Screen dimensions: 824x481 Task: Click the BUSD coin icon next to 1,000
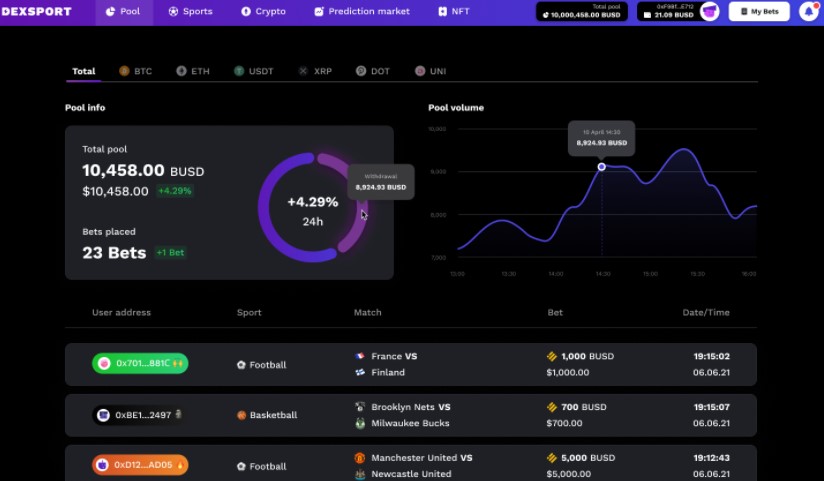(x=552, y=356)
